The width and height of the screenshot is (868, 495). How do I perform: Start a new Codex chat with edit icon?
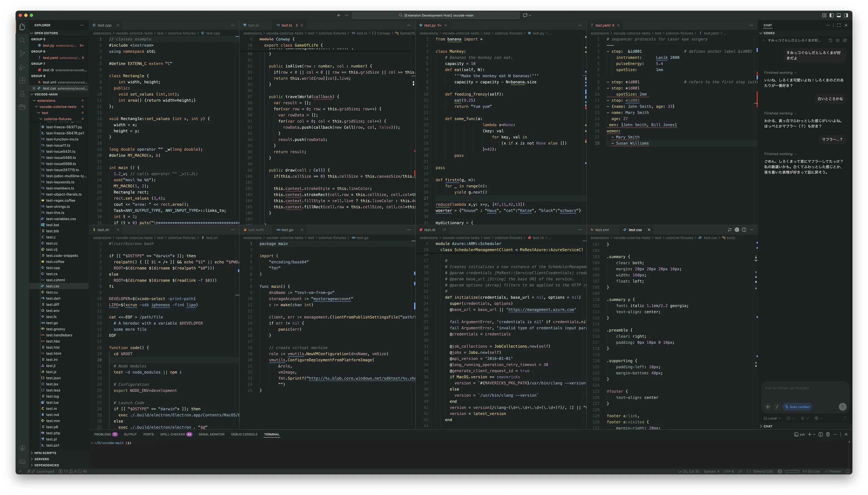pos(845,40)
